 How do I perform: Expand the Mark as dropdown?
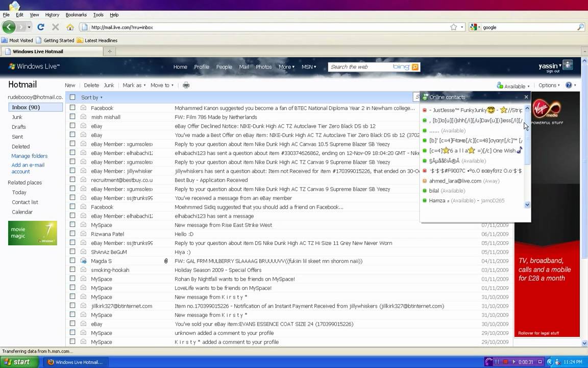[134, 85]
